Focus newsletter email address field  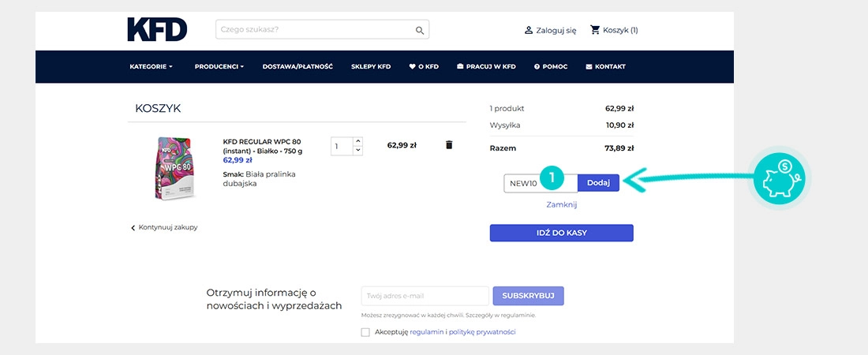click(x=425, y=296)
